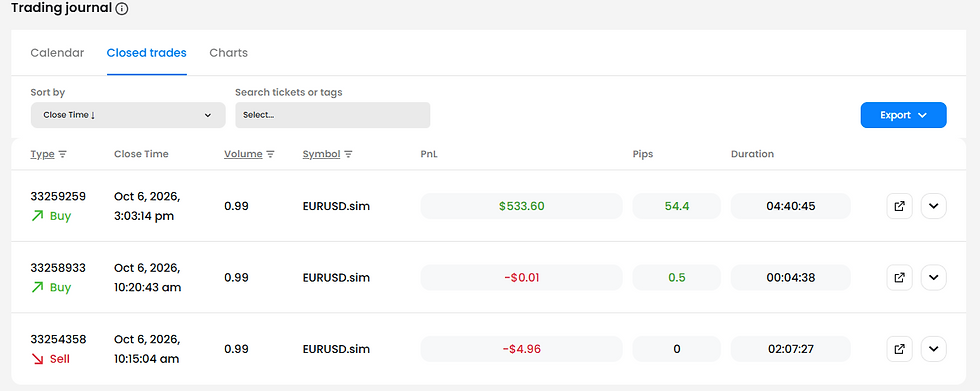980x391 pixels.
Task: Open the Charts tab
Action: [x=228, y=53]
